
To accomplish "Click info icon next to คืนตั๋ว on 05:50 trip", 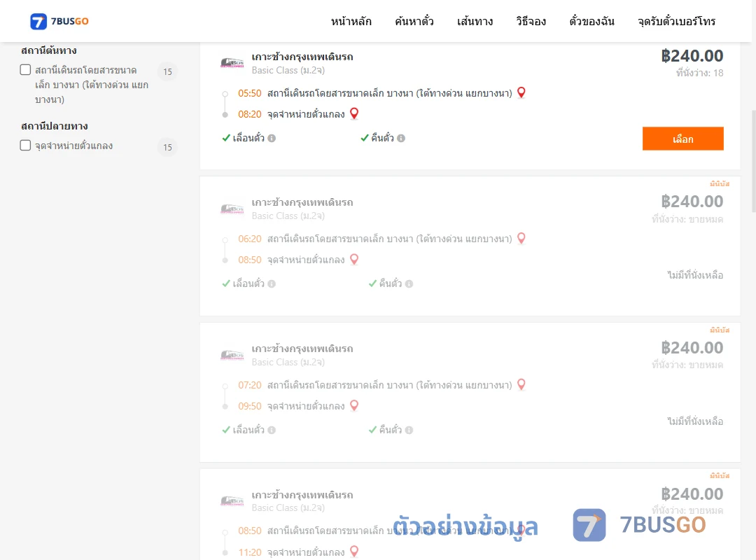I will tap(401, 139).
